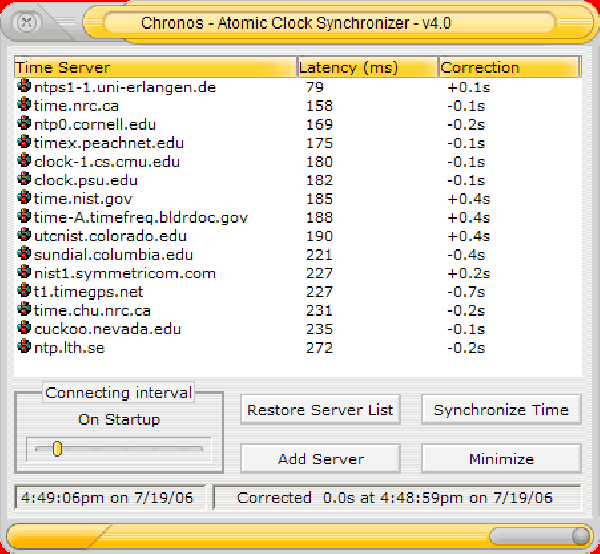Click the server icon beside clock-1.cs.cmu.edu
600x554 pixels.
(24, 161)
